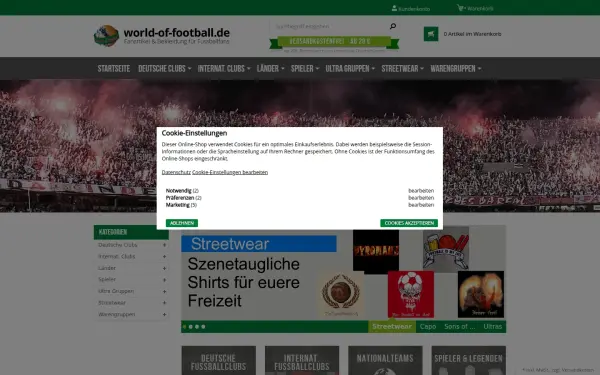Select the Ultras slider tab
This screenshot has height=375, width=600.
tap(492, 326)
